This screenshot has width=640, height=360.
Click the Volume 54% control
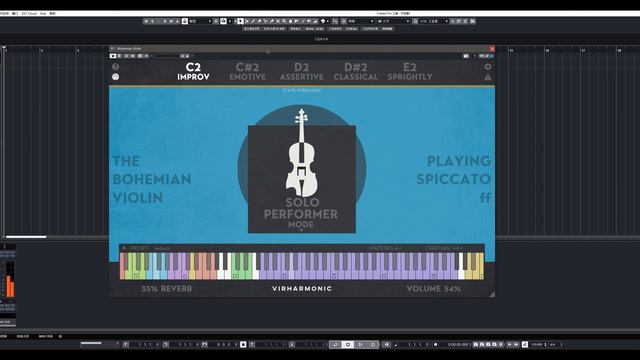pyautogui.click(x=433, y=289)
